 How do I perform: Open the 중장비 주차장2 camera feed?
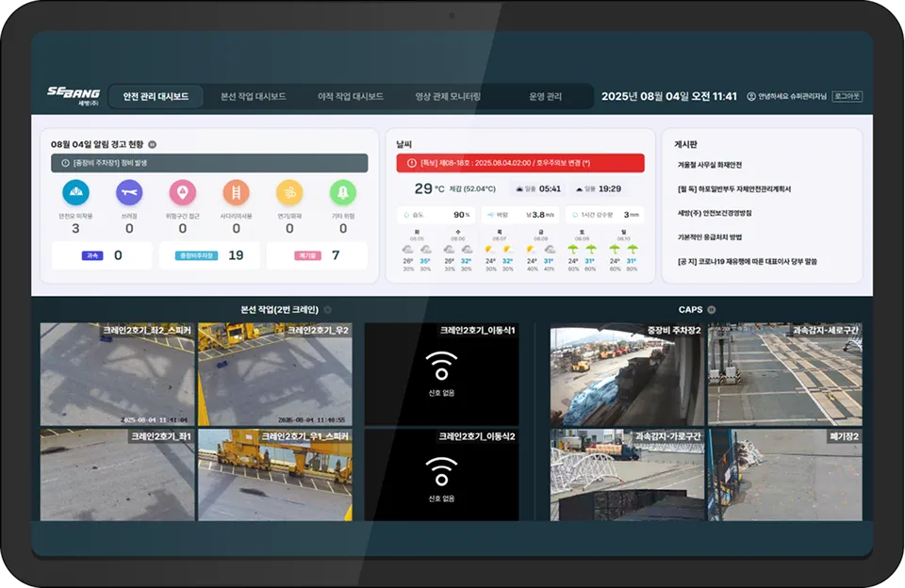[x=626, y=375]
